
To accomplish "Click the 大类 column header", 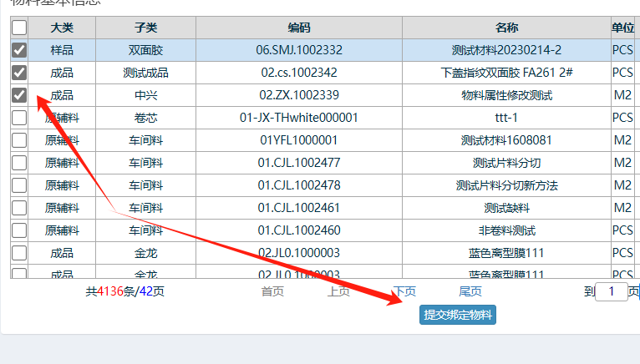I will click(62, 28).
